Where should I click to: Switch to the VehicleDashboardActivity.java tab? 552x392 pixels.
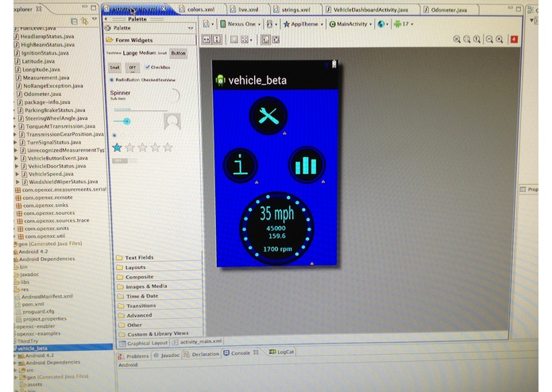coord(370,10)
